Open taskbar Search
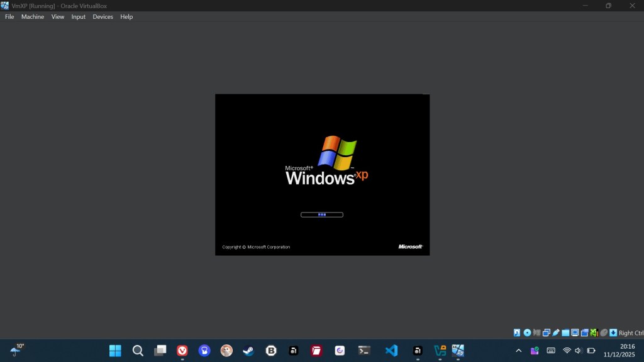Image resolution: width=644 pixels, height=362 pixels. [x=138, y=351]
